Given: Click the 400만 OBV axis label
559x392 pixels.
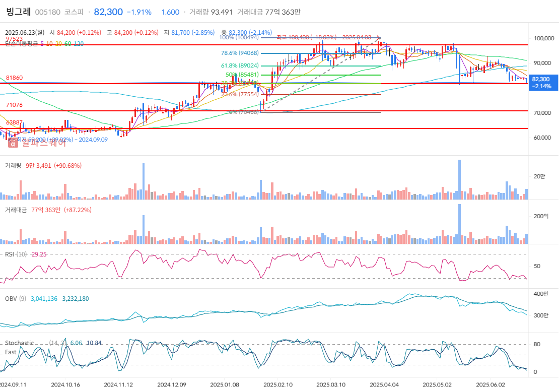Looking at the screenshot, I should click(541, 294).
